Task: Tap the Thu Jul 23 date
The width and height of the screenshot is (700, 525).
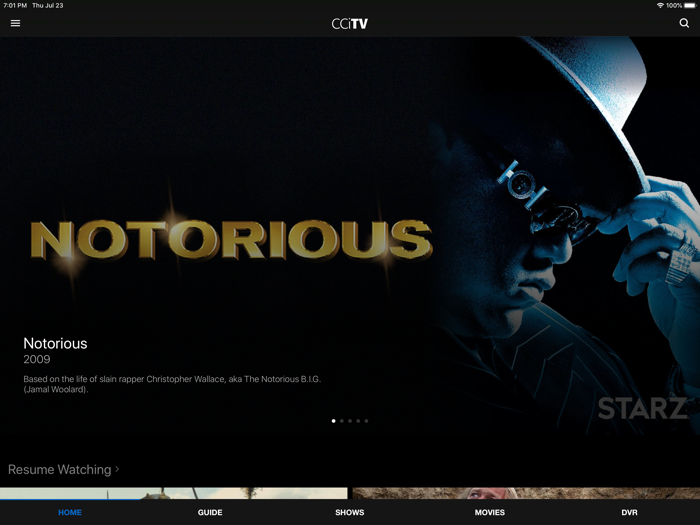Action: point(48,5)
